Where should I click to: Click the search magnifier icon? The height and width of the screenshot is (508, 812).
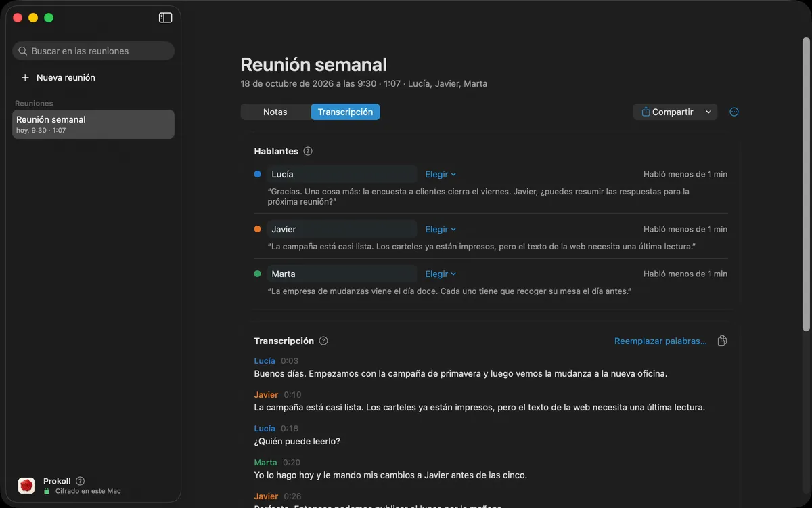click(23, 51)
